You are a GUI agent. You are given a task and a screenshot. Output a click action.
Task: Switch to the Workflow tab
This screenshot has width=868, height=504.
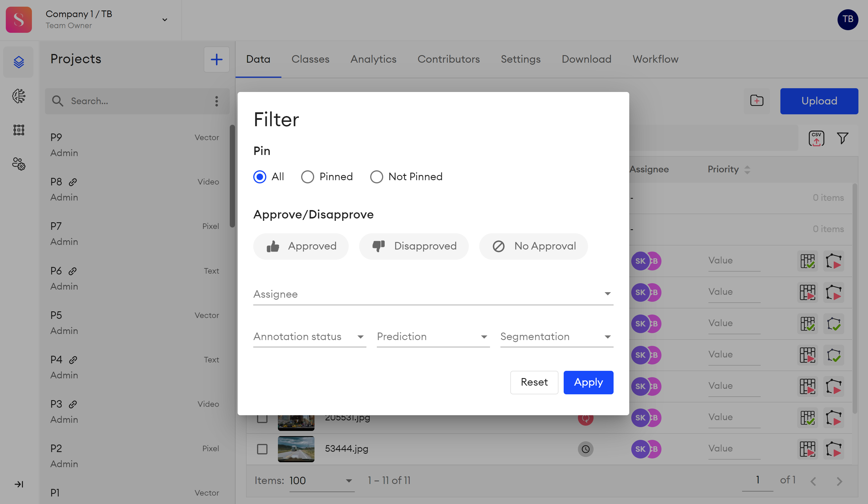(x=655, y=59)
